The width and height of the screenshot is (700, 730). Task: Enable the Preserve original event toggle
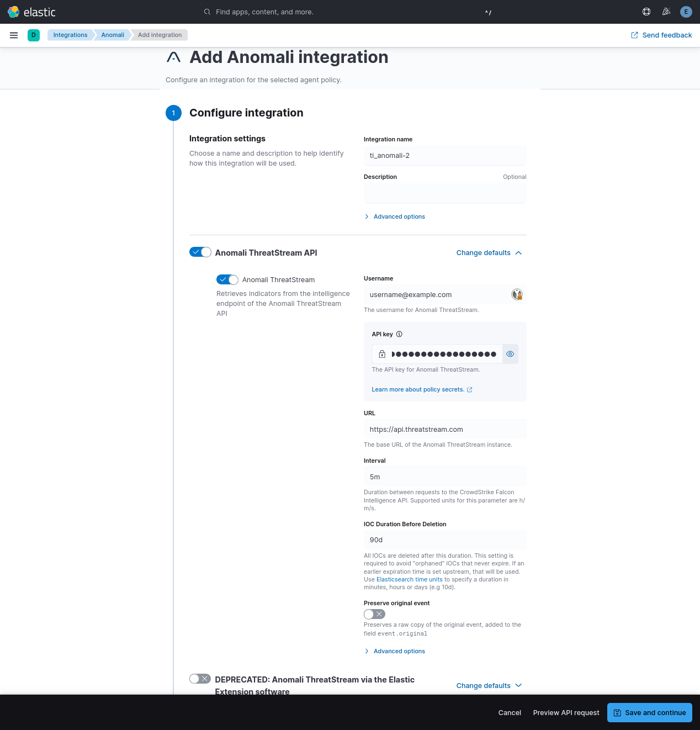(x=374, y=614)
